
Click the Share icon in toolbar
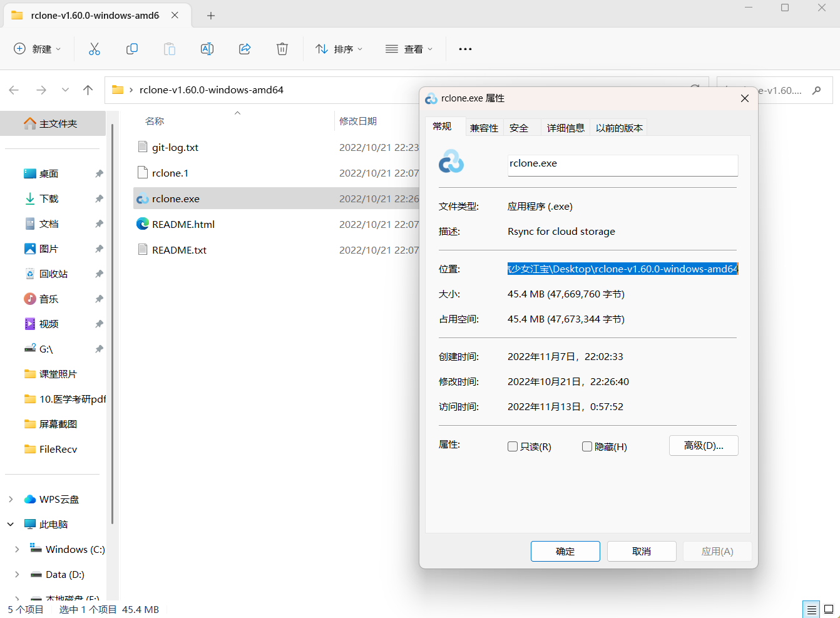click(x=245, y=49)
